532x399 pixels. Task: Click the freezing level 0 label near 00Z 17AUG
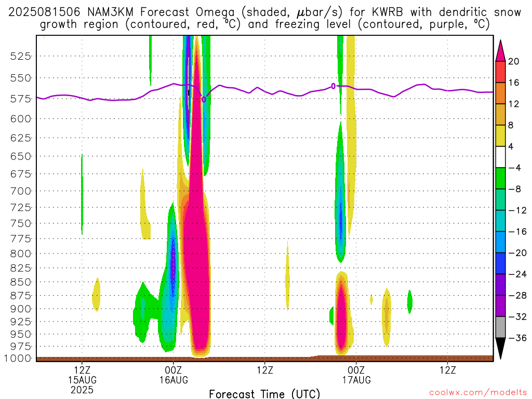pos(333,86)
